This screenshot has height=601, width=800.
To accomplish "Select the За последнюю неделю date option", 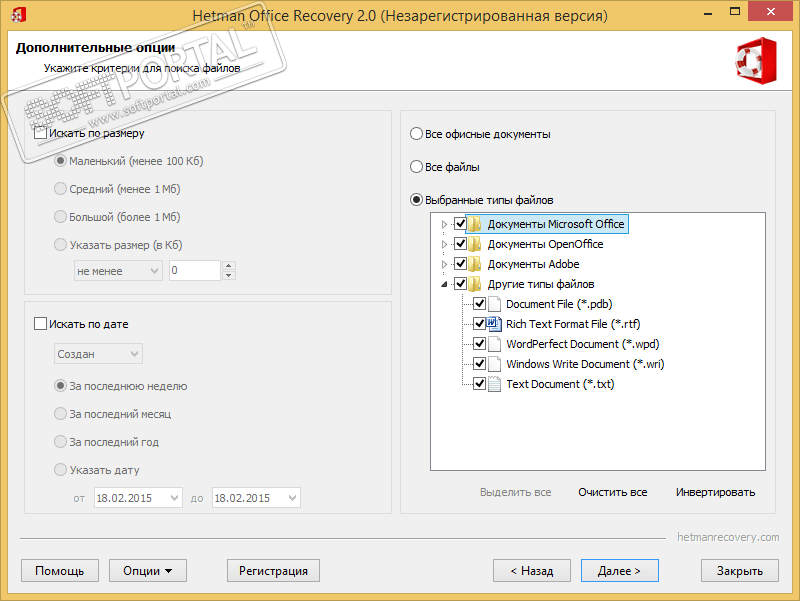I will [60, 386].
